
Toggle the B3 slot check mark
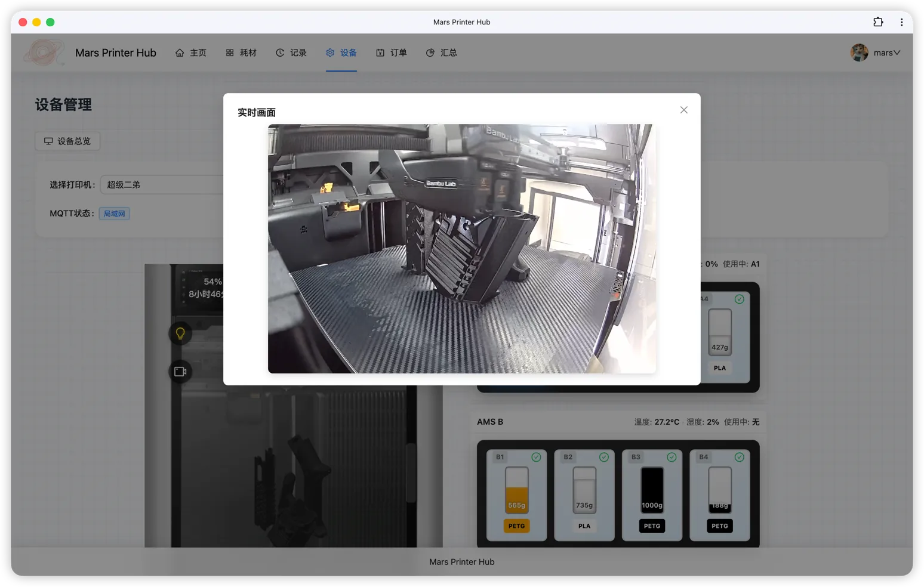(672, 457)
